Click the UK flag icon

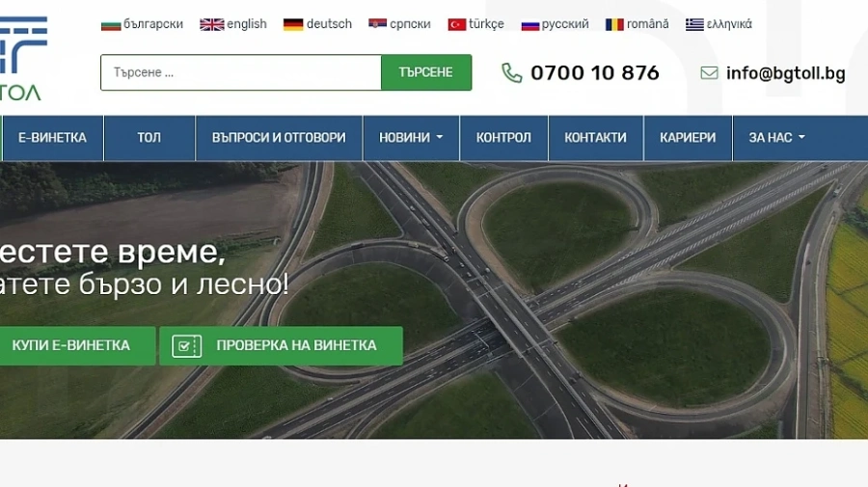[x=211, y=25]
